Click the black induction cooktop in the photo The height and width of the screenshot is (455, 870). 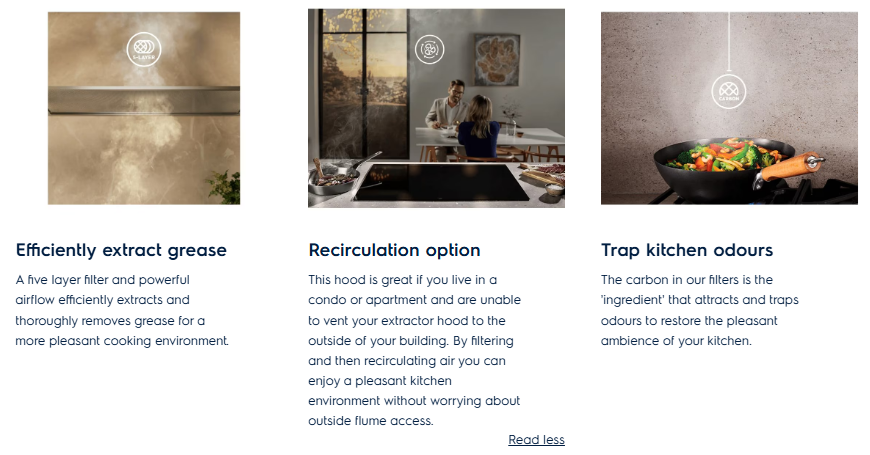tap(442, 182)
